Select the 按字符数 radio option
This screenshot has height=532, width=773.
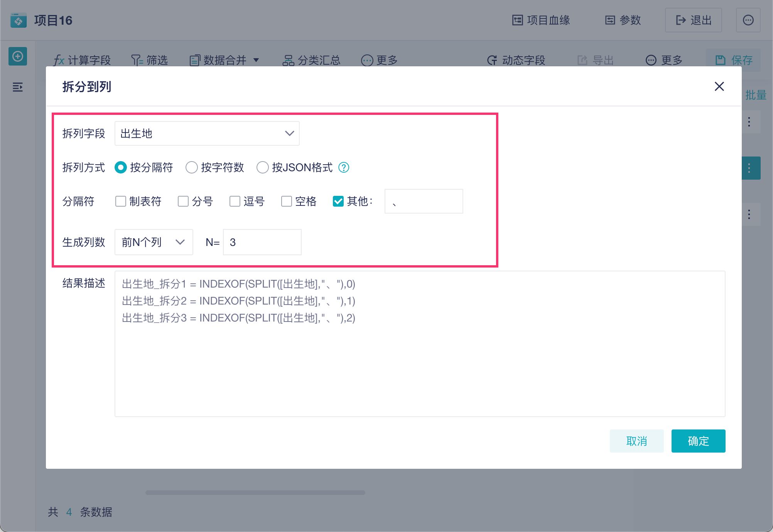(192, 167)
